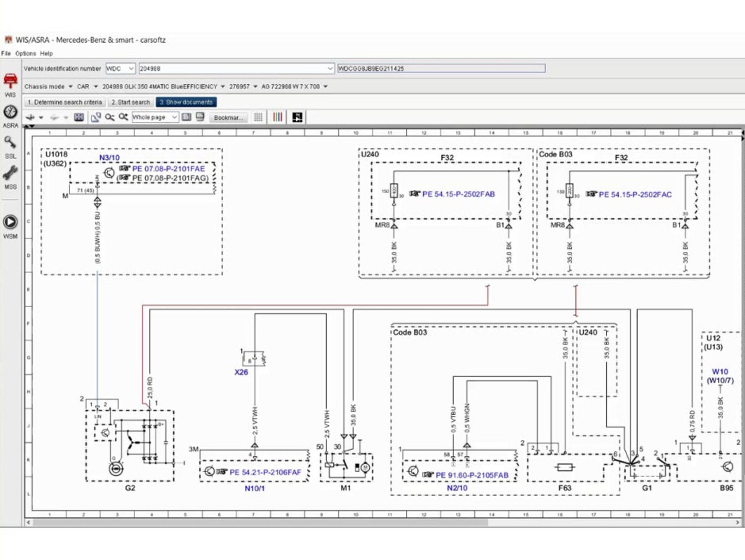Open the PE 54.21-P-2106FAF document link
The width and height of the screenshot is (745, 560).
pyautogui.click(x=265, y=472)
